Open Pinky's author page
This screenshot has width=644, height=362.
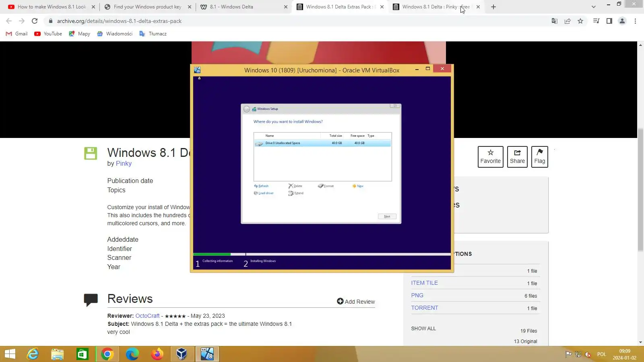point(124,164)
